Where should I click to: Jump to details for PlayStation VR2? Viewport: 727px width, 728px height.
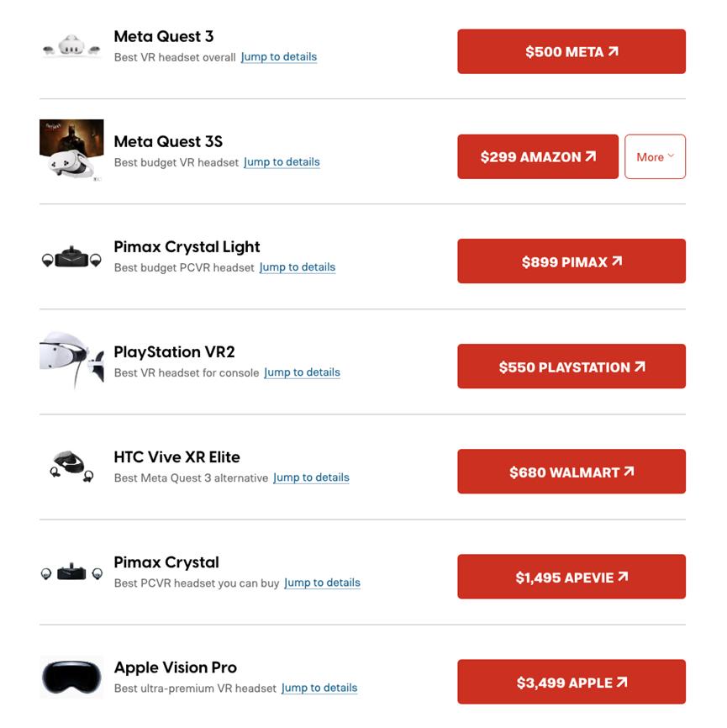pos(303,372)
